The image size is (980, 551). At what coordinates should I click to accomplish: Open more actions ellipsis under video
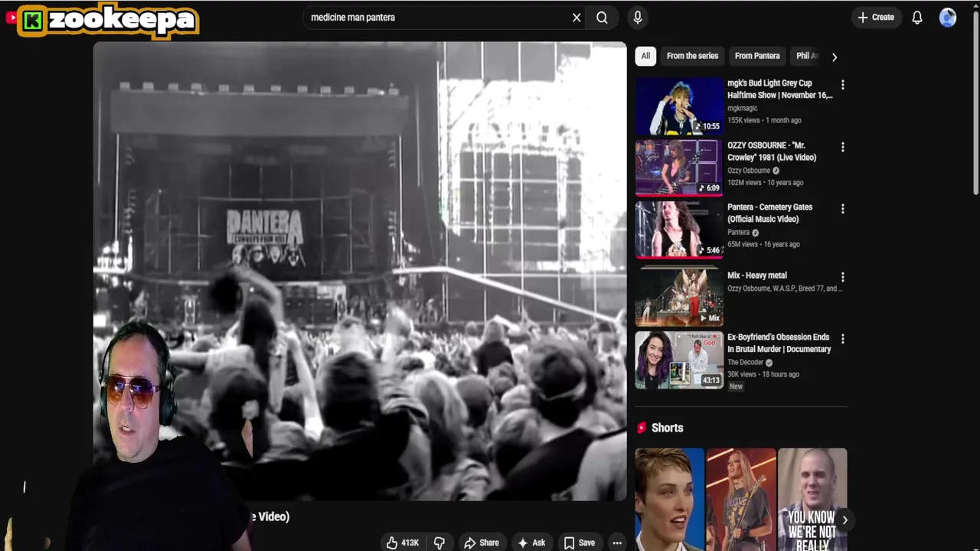point(617,543)
